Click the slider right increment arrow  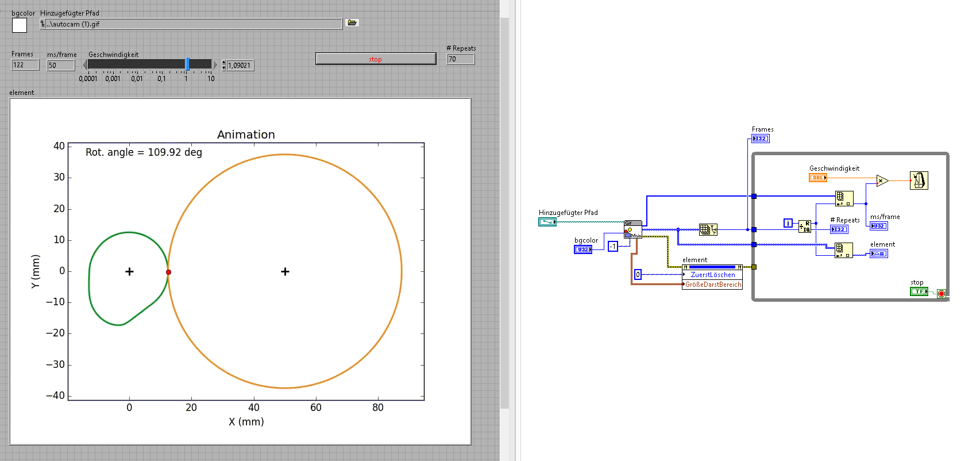(x=215, y=64)
